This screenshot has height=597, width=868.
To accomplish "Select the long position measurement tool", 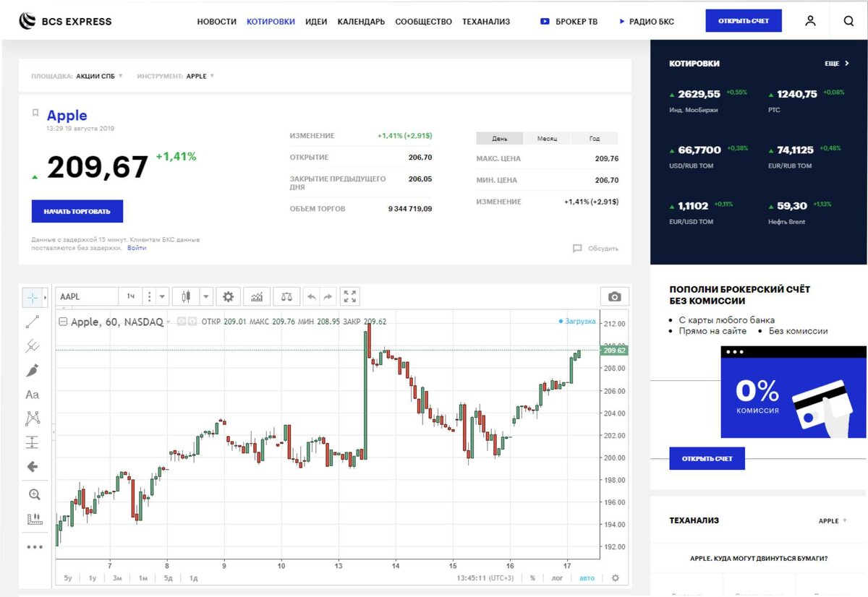I will click(33, 442).
